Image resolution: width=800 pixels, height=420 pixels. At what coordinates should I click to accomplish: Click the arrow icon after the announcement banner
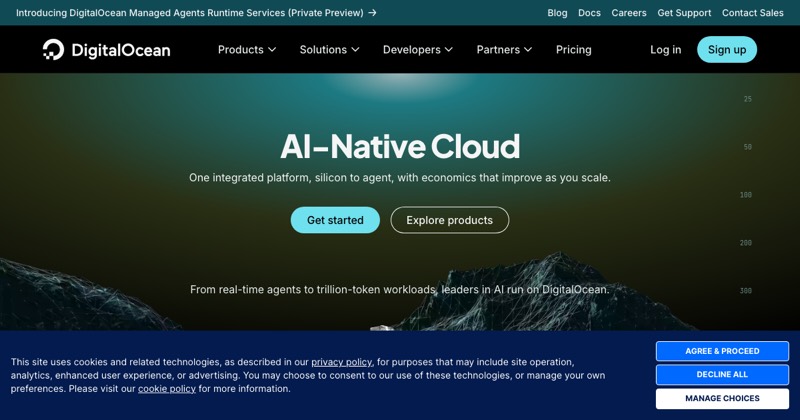point(372,13)
